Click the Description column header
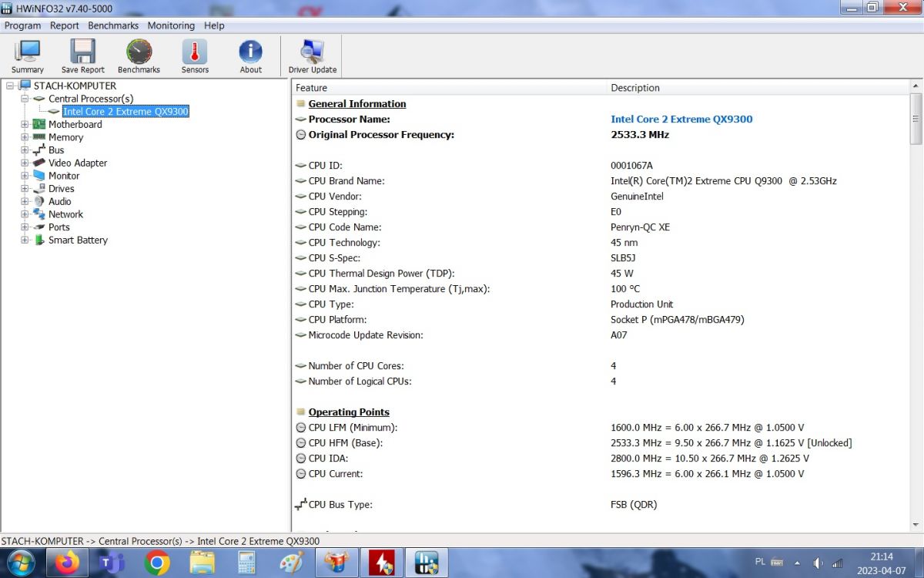Image resolution: width=924 pixels, height=578 pixels. [x=758, y=88]
